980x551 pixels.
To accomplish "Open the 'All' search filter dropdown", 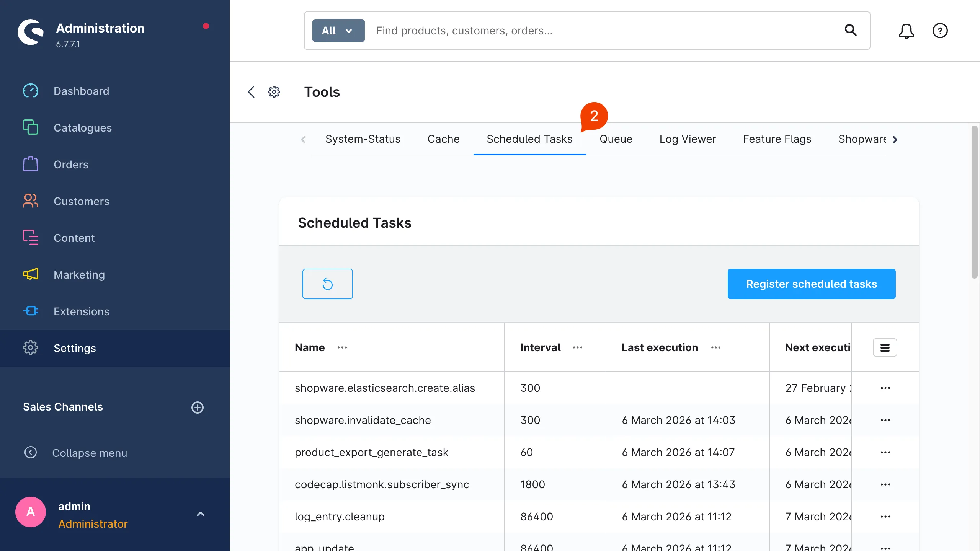I will (338, 30).
